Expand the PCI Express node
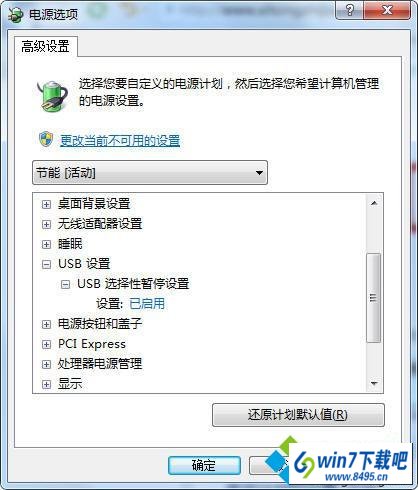 tap(46, 344)
